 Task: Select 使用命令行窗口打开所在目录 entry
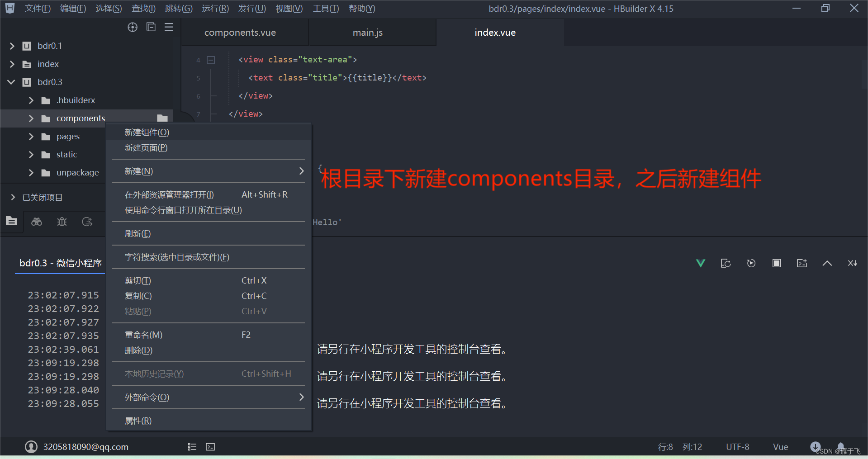click(x=209, y=210)
